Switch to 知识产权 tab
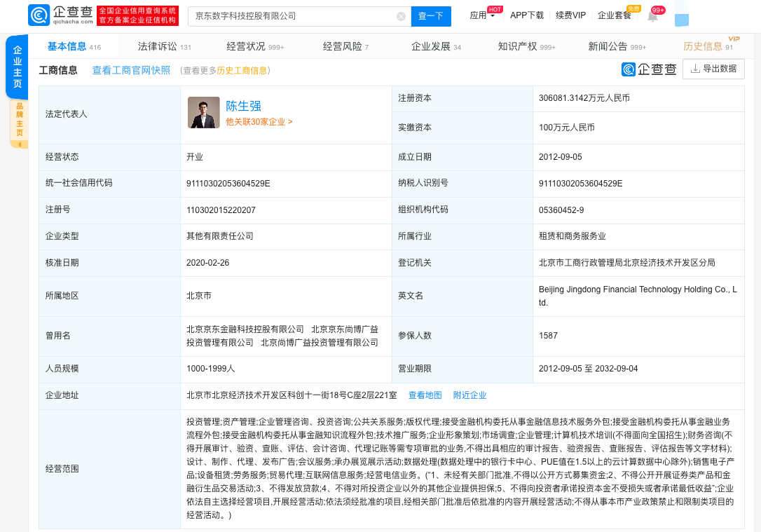This screenshot has height=532, width=761. coord(526,46)
